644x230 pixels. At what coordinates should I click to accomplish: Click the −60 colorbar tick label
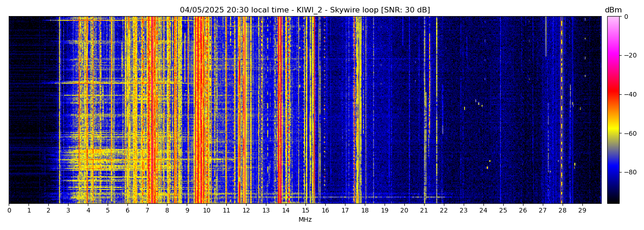[x=628, y=133]
